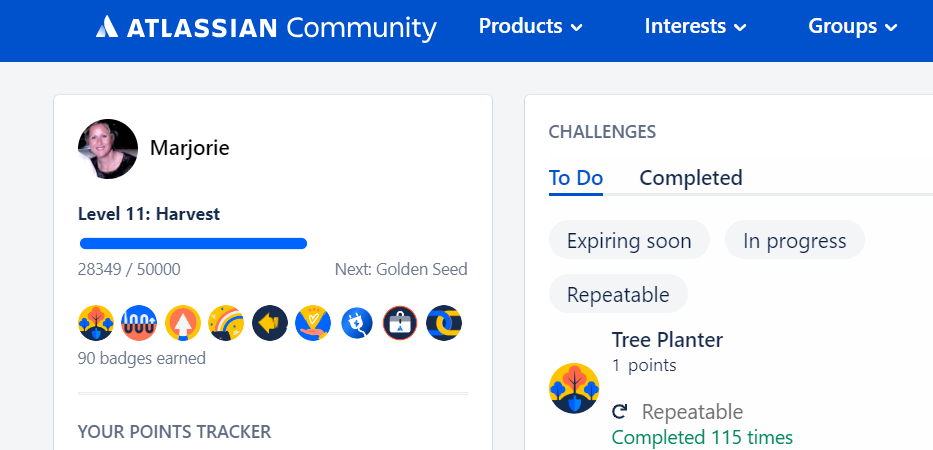The image size is (933, 450).
Task: Select the blue plug badge
Action: pyautogui.click(x=357, y=323)
